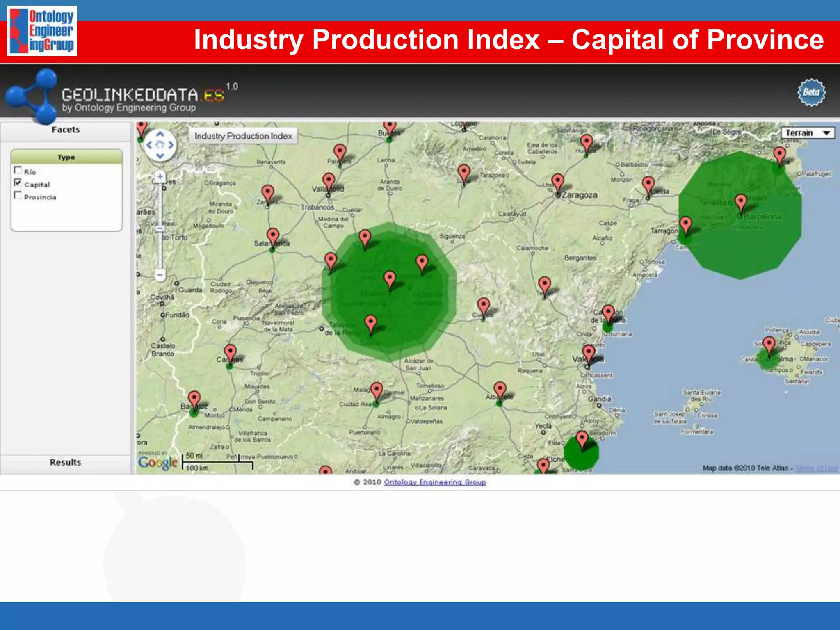Click the map zoom in plus button
840x630 pixels.
click(x=160, y=176)
